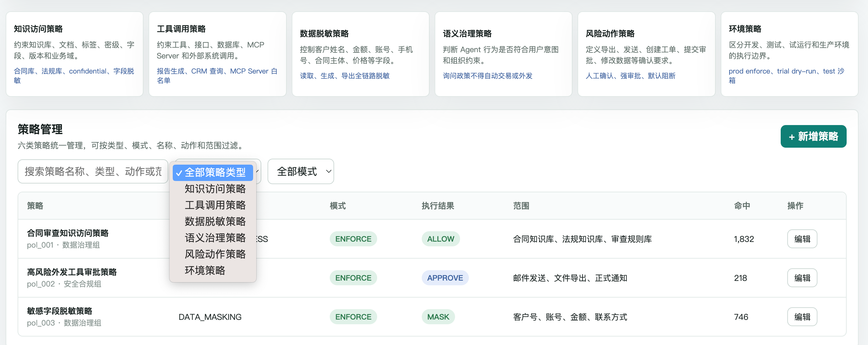Click the prod enforce、trial dry-run、test 沙箱 text
Image resolution: width=868 pixels, height=345 pixels.
(x=786, y=75)
